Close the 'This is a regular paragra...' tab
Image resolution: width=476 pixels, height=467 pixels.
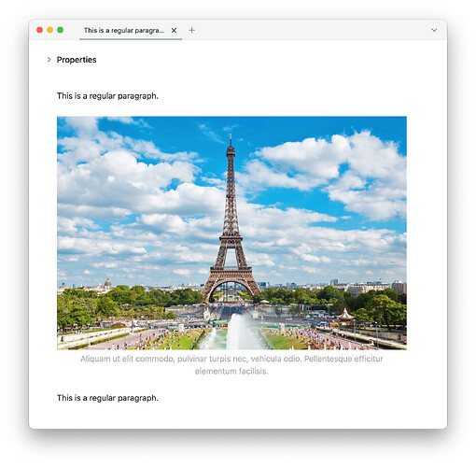coord(174,30)
